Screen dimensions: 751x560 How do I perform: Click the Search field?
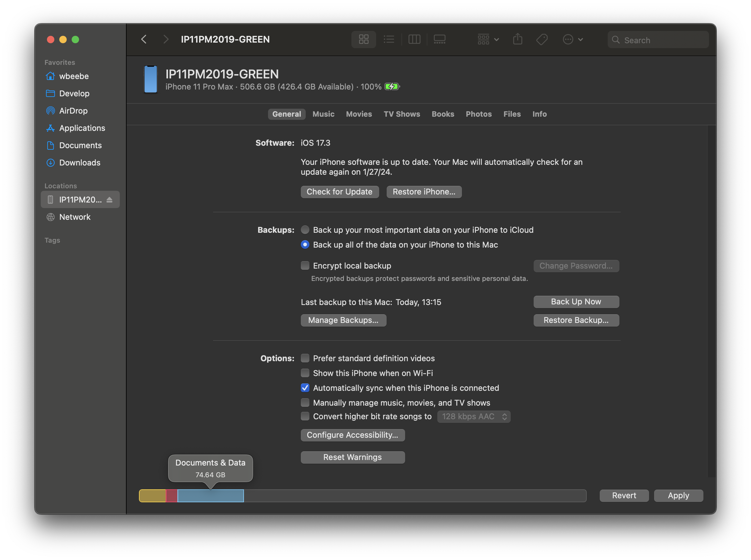tap(658, 40)
